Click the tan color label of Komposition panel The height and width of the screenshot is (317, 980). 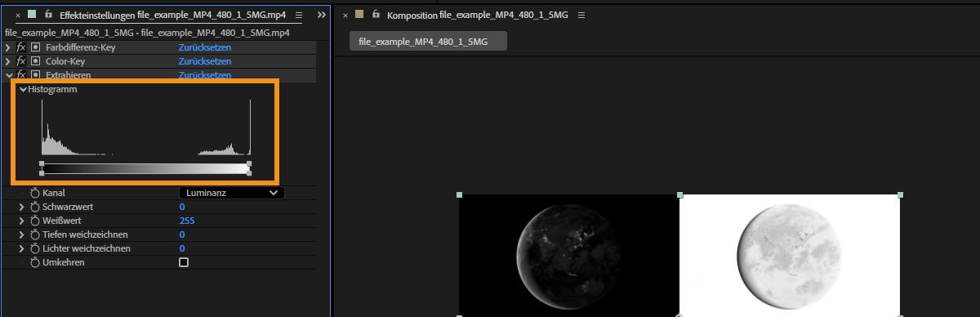click(359, 15)
